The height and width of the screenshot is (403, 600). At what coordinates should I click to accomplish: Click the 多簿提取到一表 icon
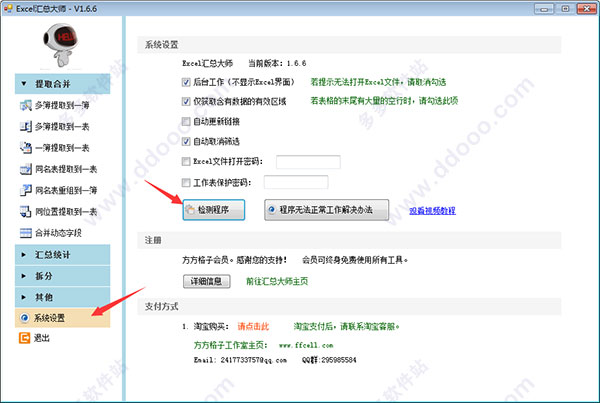26,127
